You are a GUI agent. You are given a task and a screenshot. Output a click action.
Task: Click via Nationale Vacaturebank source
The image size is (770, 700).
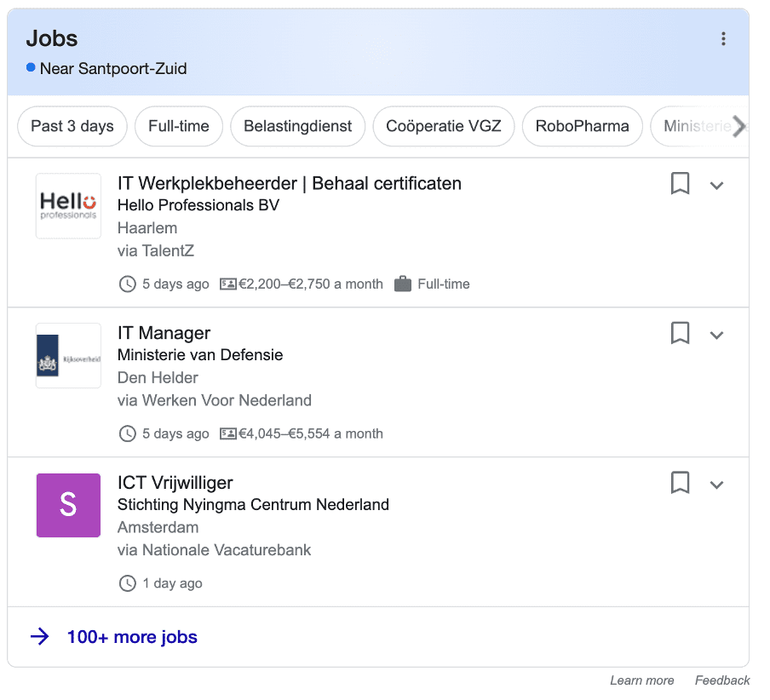tap(214, 550)
